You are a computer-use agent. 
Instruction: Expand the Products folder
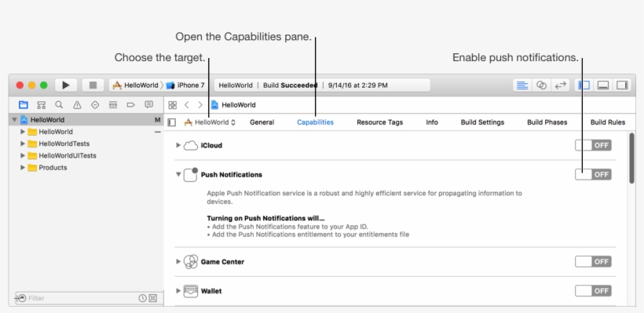pyautogui.click(x=23, y=167)
